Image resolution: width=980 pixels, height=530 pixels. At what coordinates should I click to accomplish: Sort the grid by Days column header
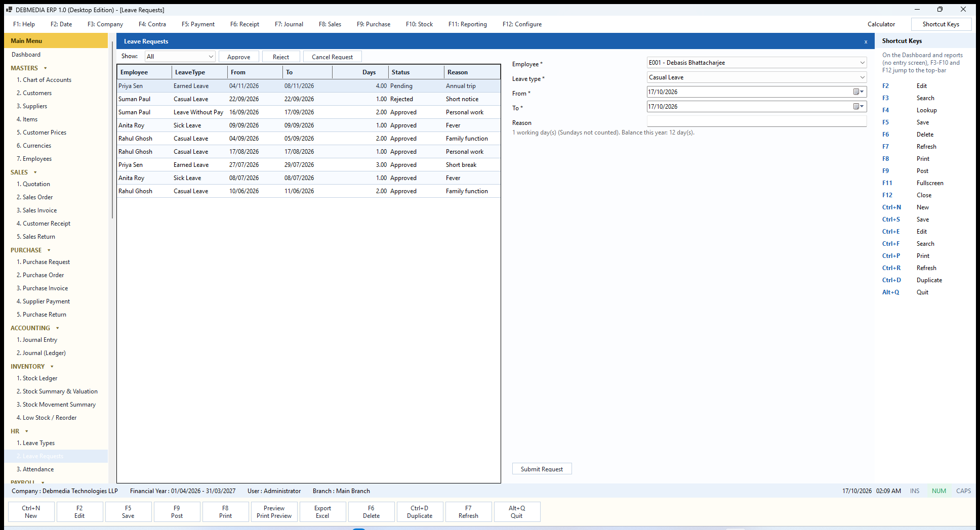pyautogui.click(x=360, y=72)
